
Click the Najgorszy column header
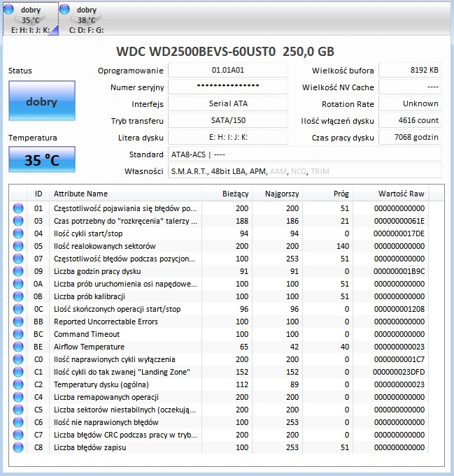[x=278, y=194]
